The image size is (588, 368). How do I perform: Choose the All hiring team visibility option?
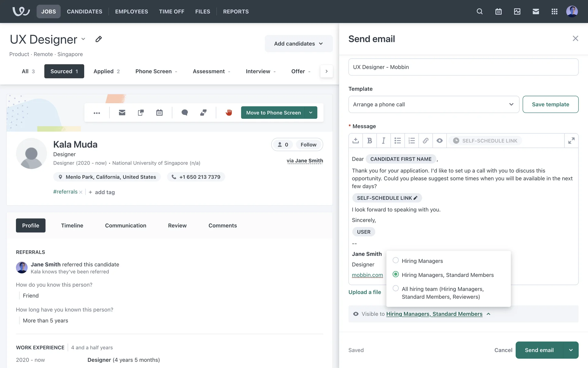pyautogui.click(x=396, y=289)
